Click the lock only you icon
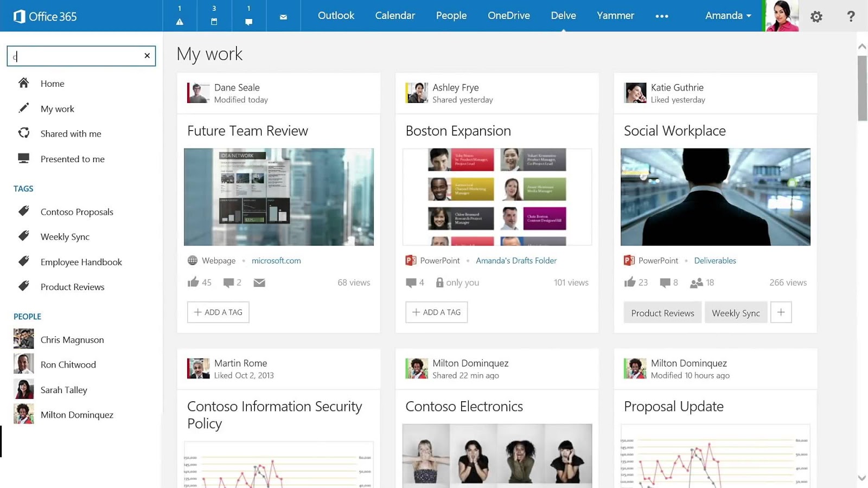Image resolution: width=868 pixels, height=488 pixels. [x=439, y=282]
